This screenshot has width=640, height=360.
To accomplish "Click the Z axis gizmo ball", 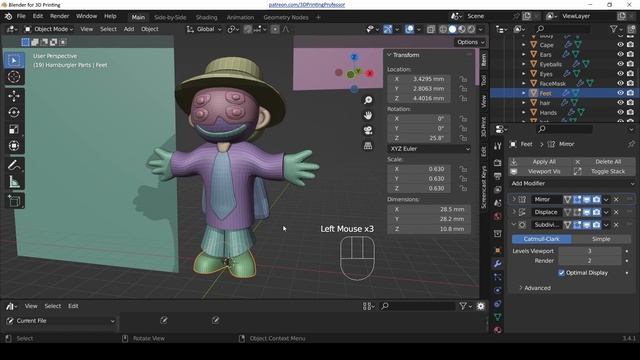I will click(354, 57).
